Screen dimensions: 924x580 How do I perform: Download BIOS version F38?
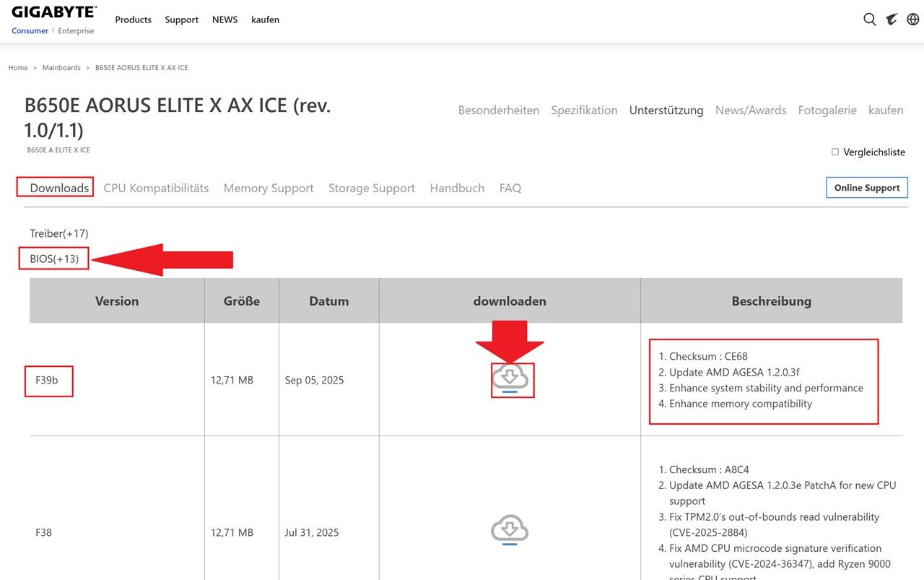(x=510, y=531)
